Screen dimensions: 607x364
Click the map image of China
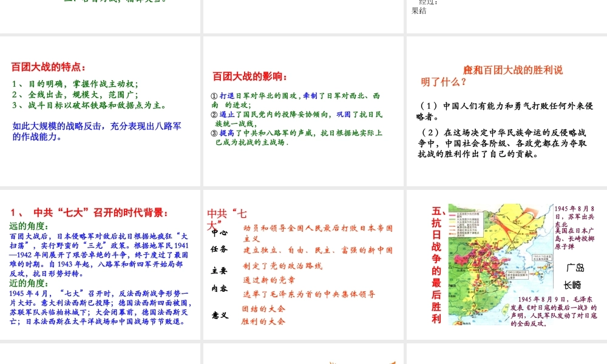501,264
